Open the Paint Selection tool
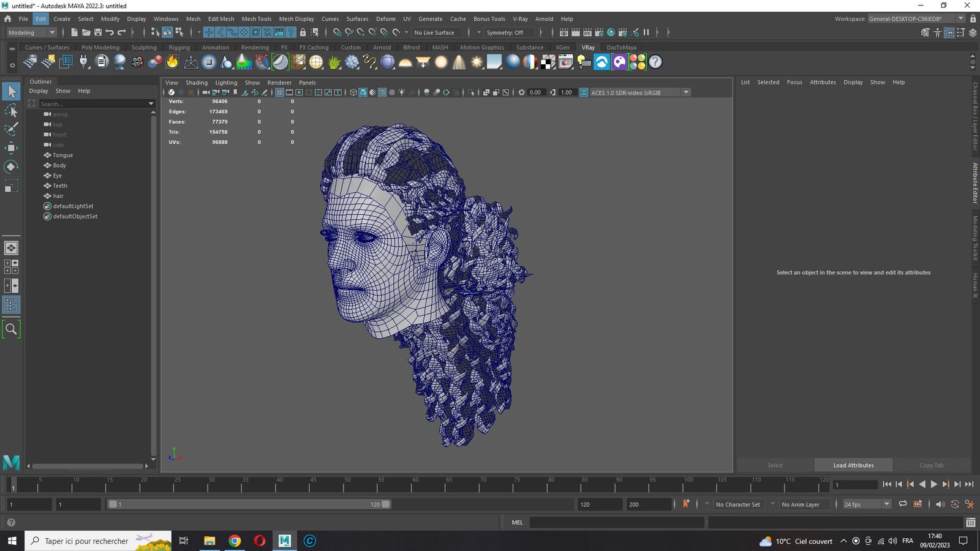 point(11,129)
